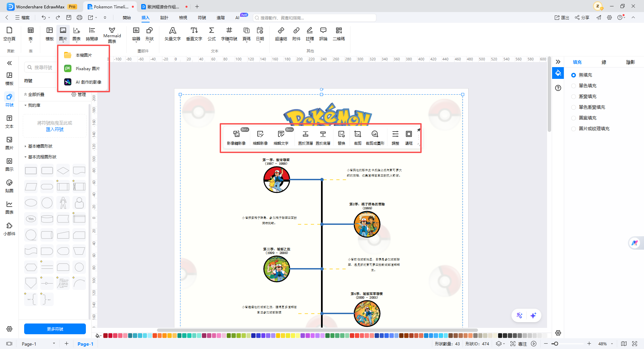Click the Bring to Front (置於頂層) icon
The height and width of the screenshot is (349, 644).
(x=306, y=138)
